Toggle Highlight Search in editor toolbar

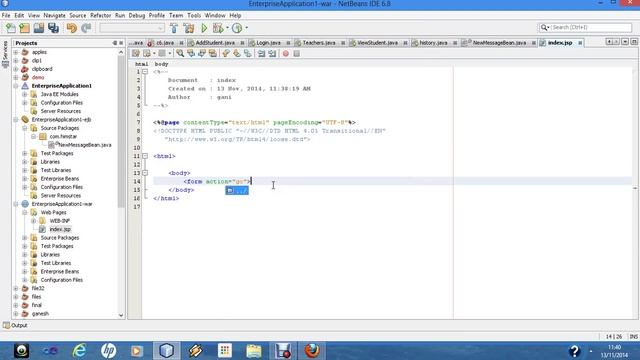213,53
